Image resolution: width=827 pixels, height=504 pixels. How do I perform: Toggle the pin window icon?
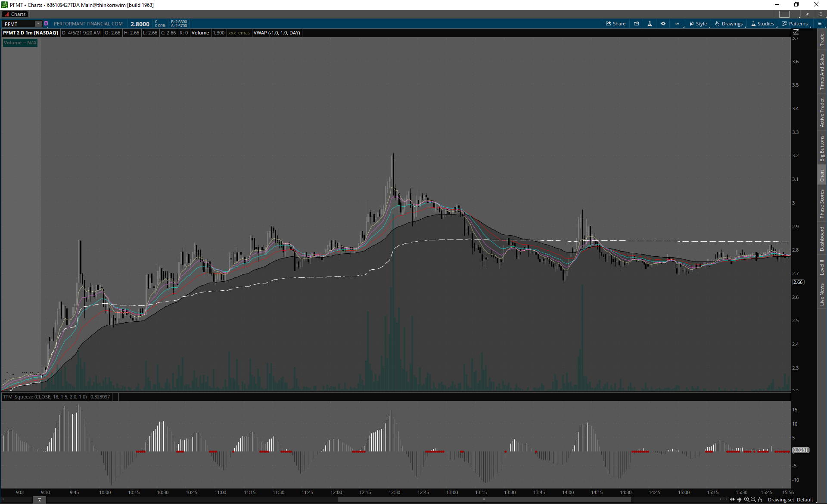(807, 14)
